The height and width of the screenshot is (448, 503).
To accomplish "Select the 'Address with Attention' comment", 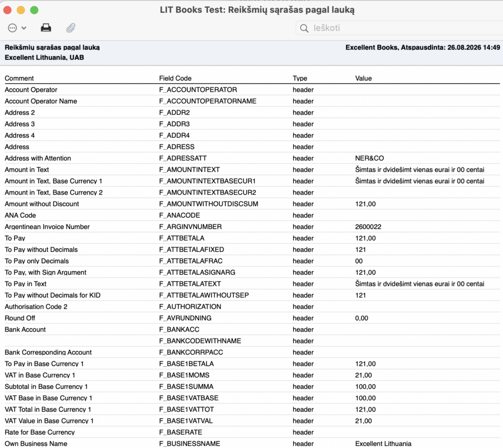I will [38, 158].
